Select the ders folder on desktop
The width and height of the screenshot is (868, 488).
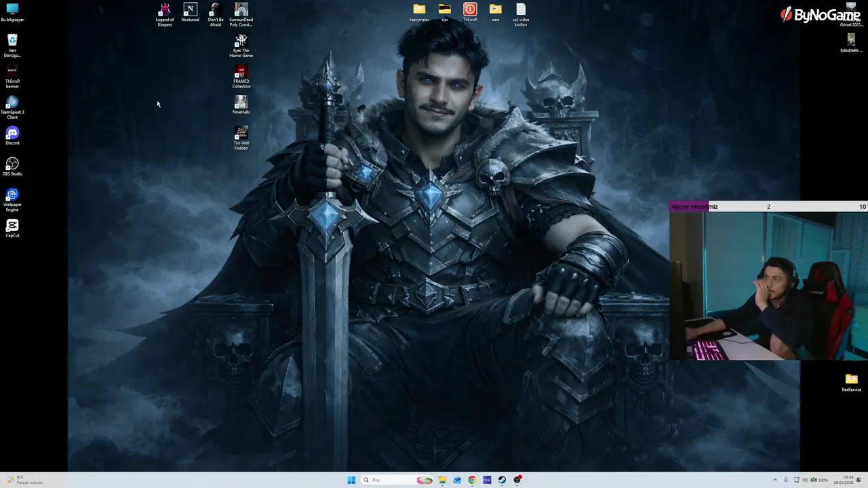click(496, 12)
